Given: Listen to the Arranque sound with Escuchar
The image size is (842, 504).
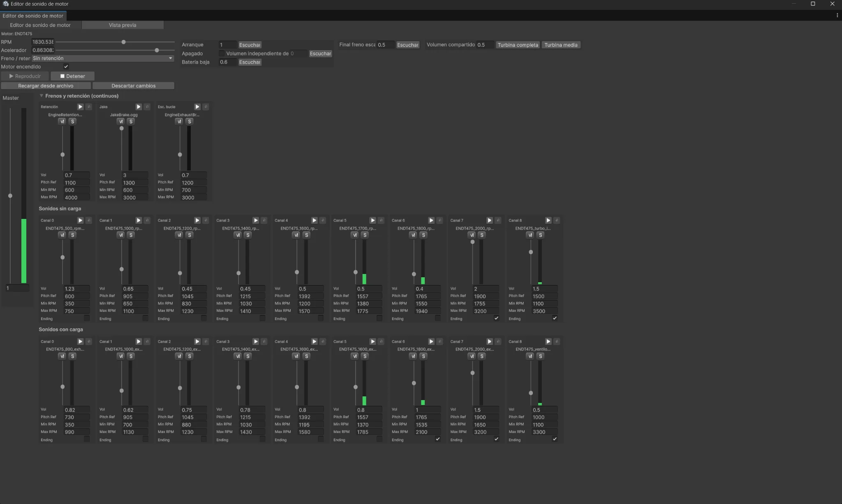Looking at the screenshot, I should click(250, 45).
